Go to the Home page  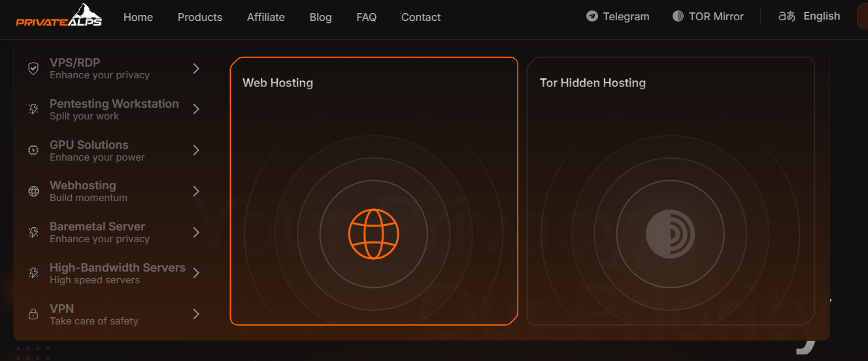(x=138, y=17)
